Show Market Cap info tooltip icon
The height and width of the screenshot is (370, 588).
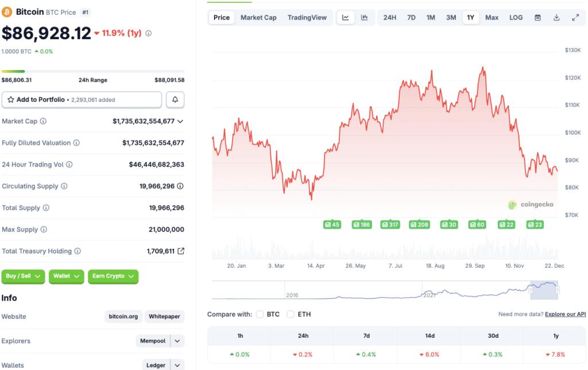43,121
